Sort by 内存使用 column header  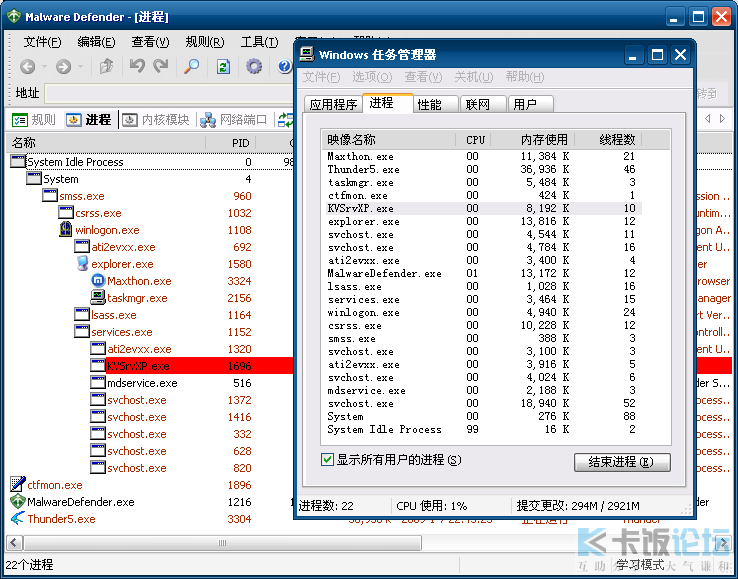533,139
